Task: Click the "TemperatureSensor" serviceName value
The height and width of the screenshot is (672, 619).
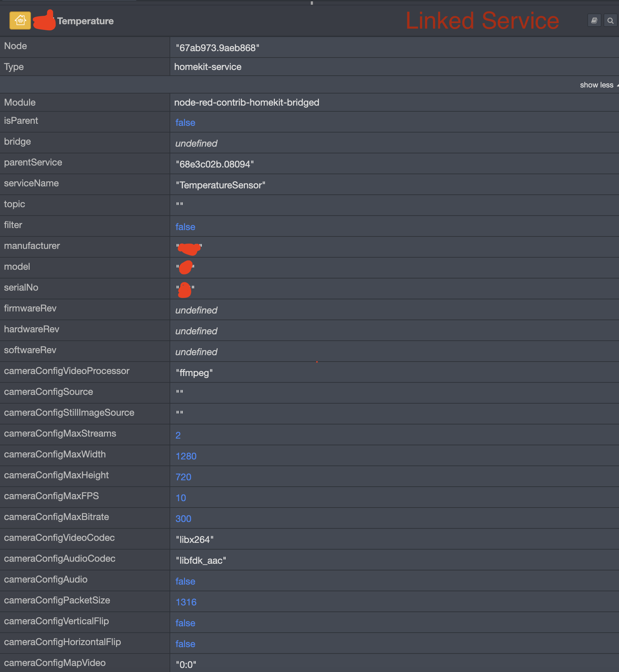Action: pos(220,185)
